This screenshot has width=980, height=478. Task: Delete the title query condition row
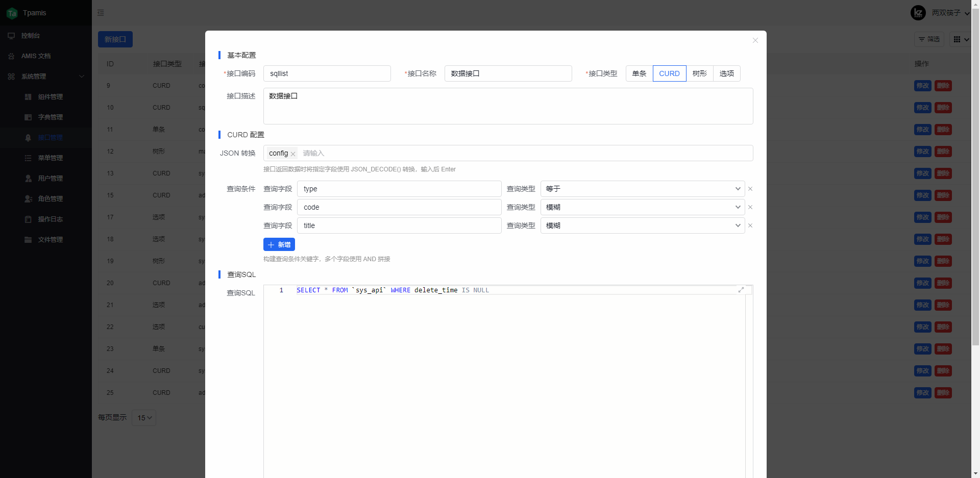tap(750, 225)
